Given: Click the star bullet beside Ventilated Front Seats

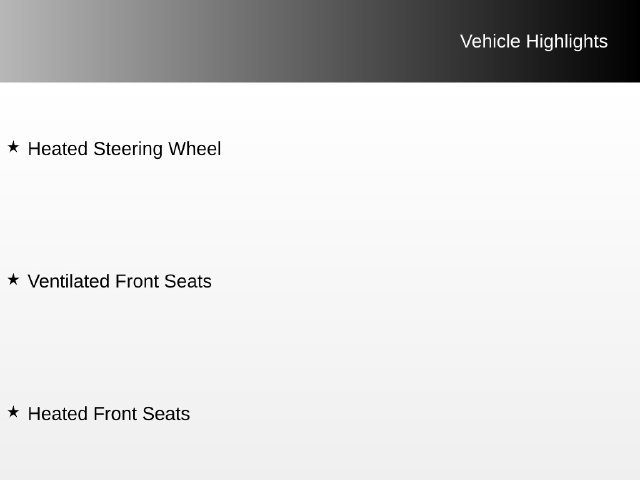Looking at the screenshot, I should pyautogui.click(x=13, y=280).
